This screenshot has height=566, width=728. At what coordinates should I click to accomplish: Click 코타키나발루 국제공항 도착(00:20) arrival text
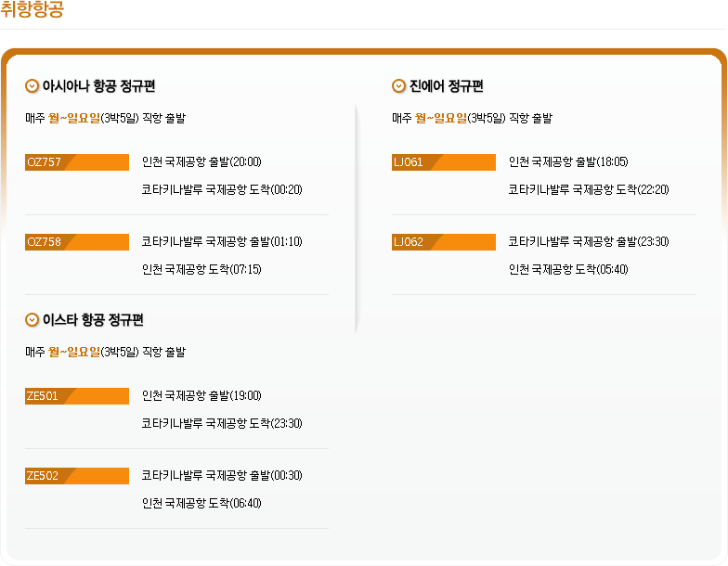[x=222, y=189]
